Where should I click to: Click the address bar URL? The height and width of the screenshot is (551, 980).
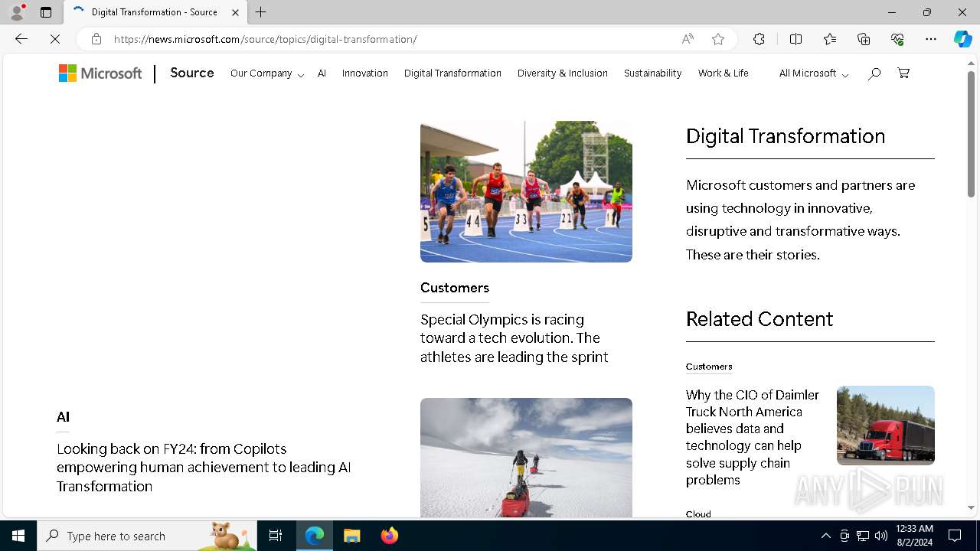265,39
